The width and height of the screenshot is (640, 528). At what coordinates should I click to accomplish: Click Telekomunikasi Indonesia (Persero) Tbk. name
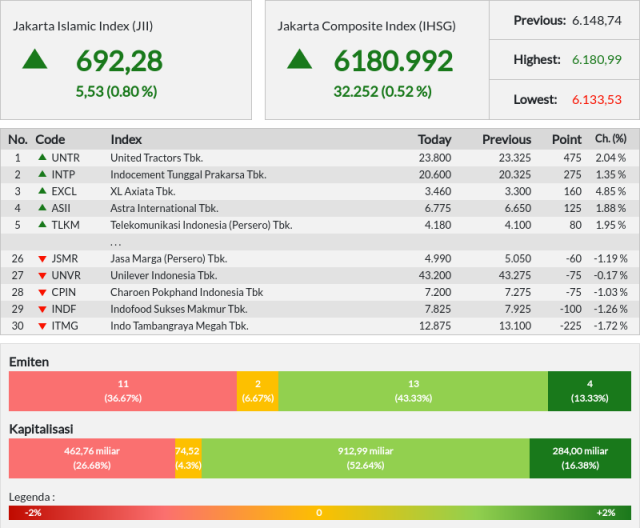point(201,225)
